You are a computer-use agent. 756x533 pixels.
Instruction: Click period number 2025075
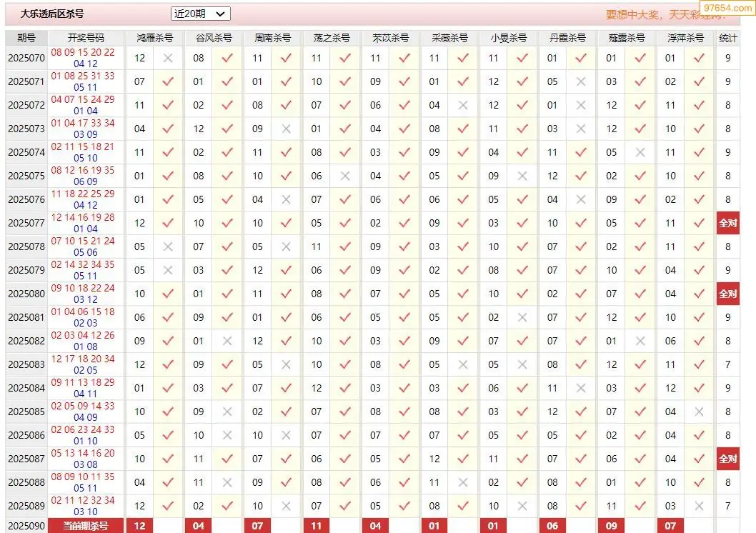[x=26, y=176]
